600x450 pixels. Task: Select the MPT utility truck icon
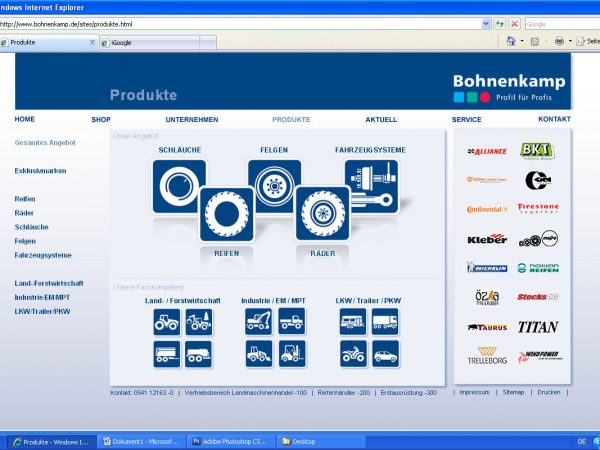coord(292,321)
